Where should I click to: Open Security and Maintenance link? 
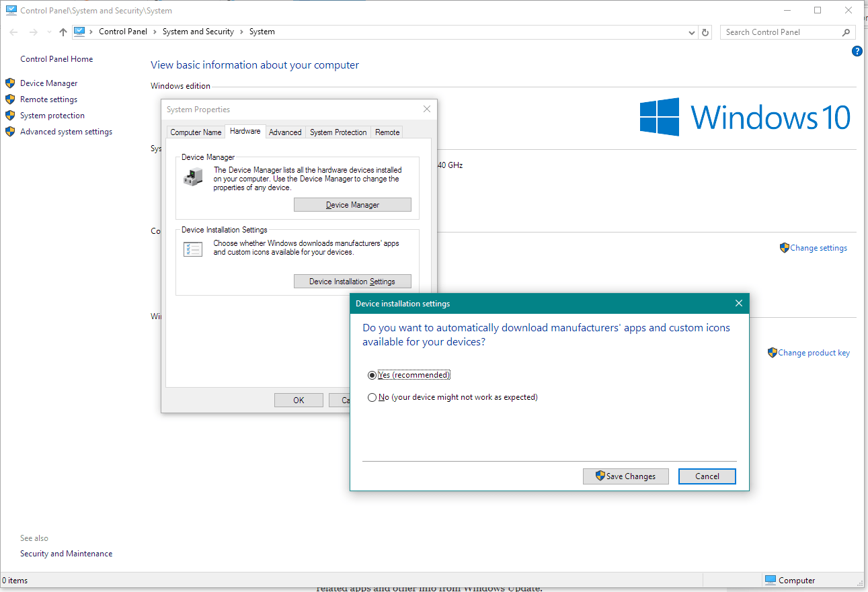click(67, 554)
